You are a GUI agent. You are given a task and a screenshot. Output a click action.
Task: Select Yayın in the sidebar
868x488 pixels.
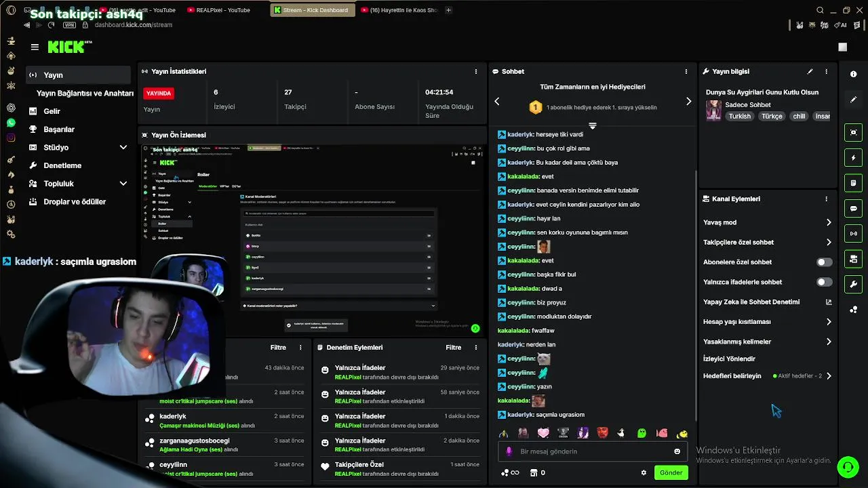[x=79, y=75]
